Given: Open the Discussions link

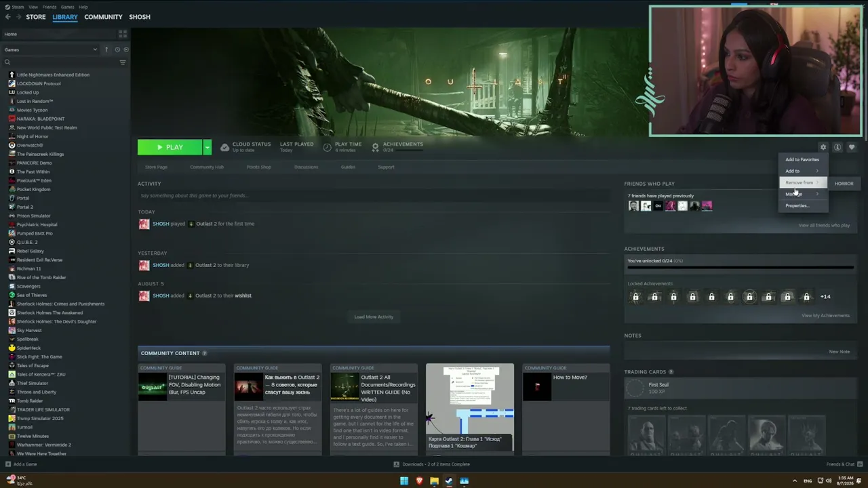Looking at the screenshot, I should [x=306, y=167].
